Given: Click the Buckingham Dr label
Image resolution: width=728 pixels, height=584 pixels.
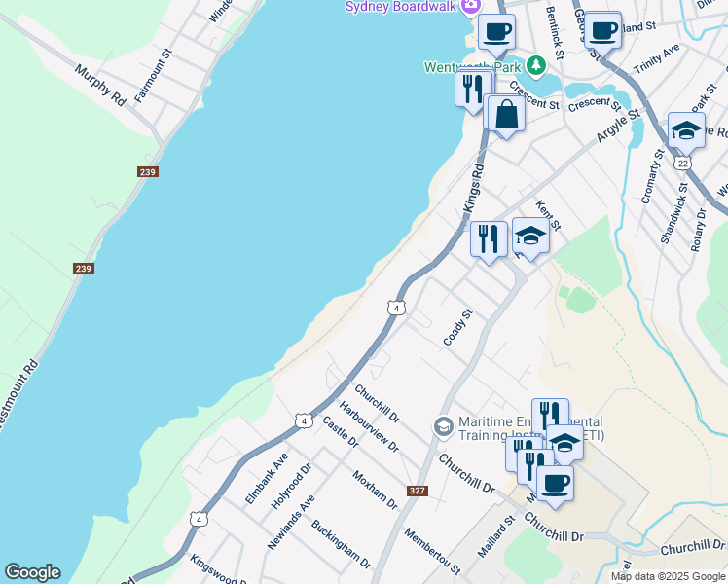Looking at the screenshot, I should (342, 544).
